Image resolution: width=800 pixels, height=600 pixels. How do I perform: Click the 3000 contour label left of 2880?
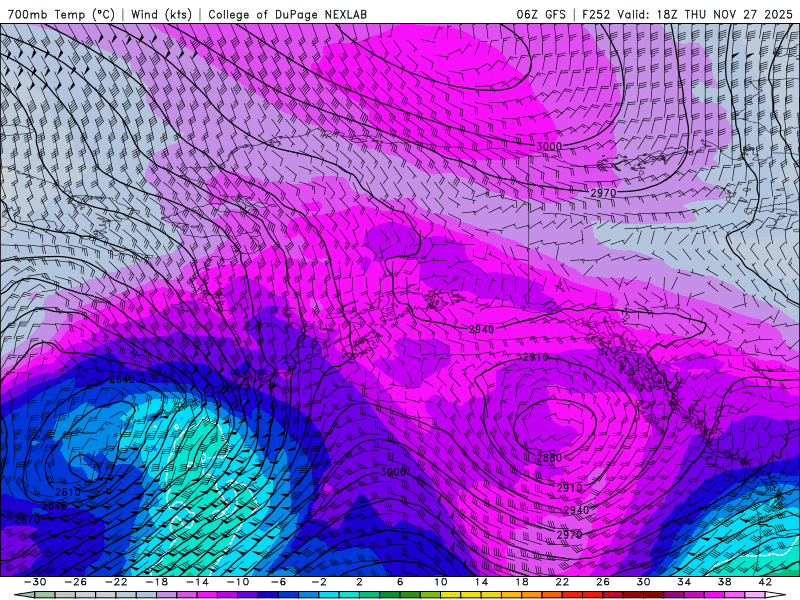coord(393,472)
